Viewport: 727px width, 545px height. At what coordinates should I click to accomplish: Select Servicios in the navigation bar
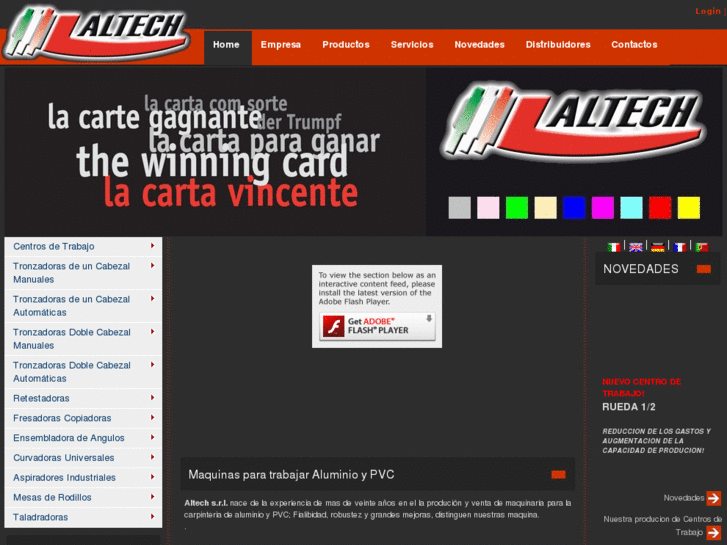[x=412, y=45]
